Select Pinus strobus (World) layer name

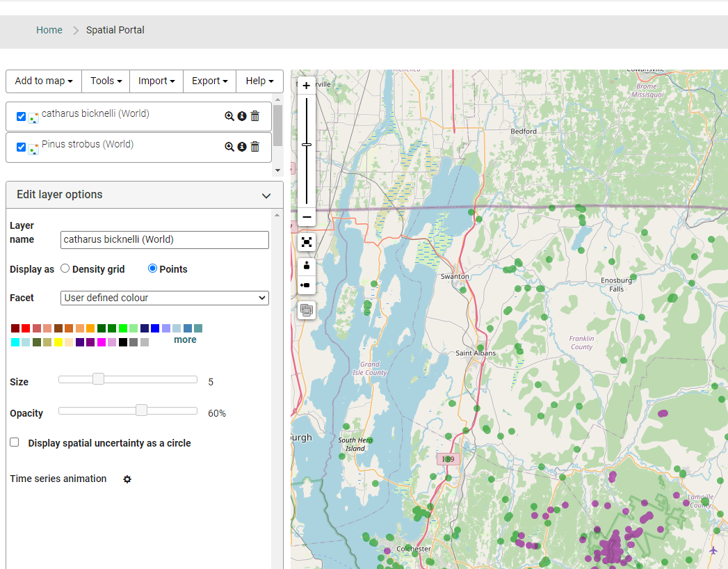(88, 145)
